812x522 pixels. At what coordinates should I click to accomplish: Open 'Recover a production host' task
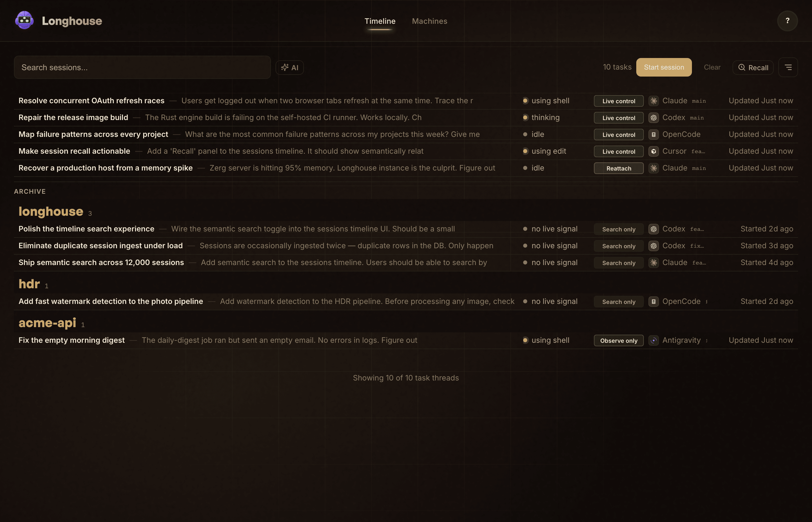click(x=105, y=168)
